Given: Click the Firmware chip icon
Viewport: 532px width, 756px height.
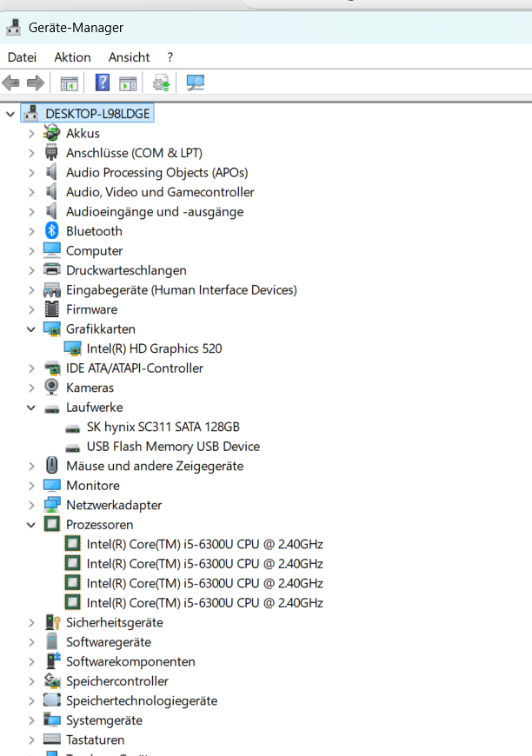Looking at the screenshot, I should (x=51, y=309).
